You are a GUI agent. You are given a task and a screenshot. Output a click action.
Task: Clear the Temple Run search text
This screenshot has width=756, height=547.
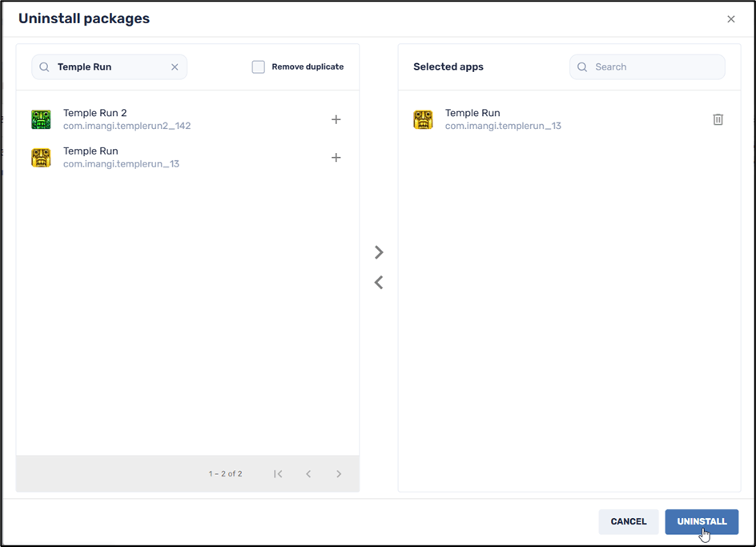pyautogui.click(x=175, y=67)
